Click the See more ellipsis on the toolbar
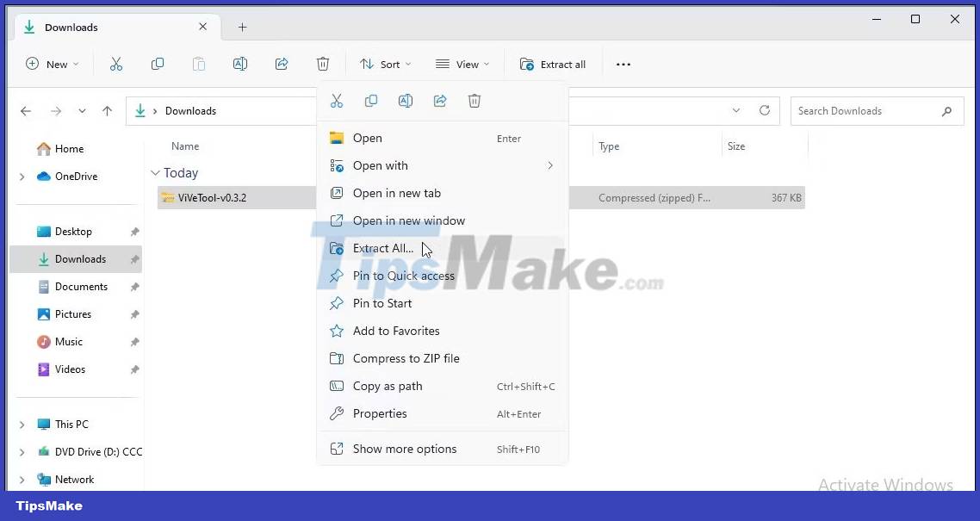The height and width of the screenshot is (521, 980). (x=623, y=64)
